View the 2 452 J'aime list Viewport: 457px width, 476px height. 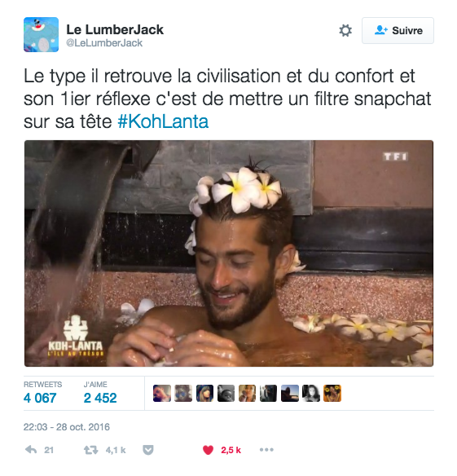click(100, 393)
